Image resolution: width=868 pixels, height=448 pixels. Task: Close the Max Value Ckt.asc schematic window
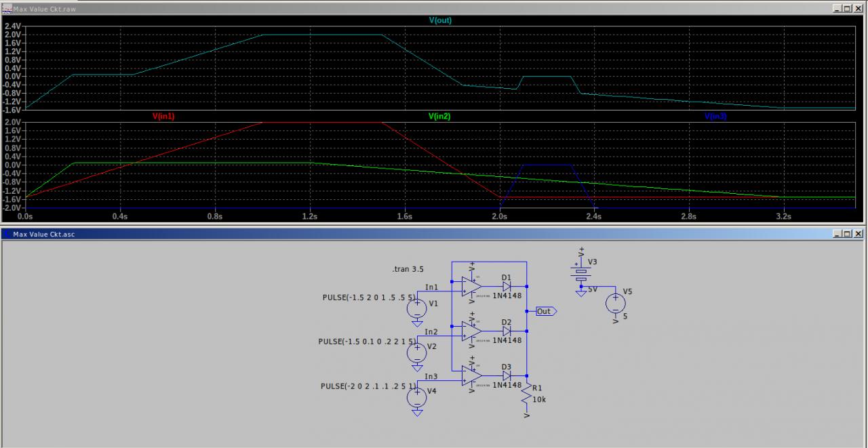(858, 234)
